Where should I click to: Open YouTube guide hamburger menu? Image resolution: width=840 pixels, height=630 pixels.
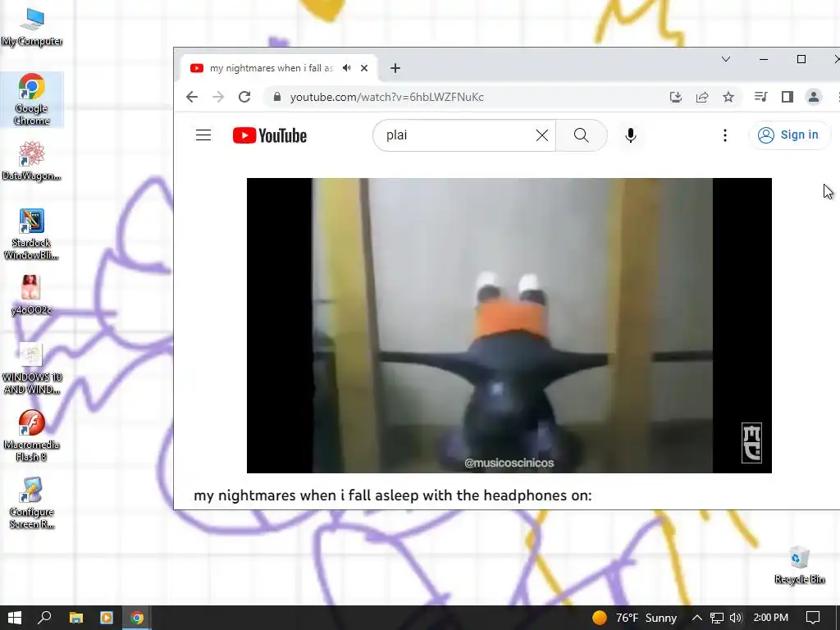tap(203, 135)
